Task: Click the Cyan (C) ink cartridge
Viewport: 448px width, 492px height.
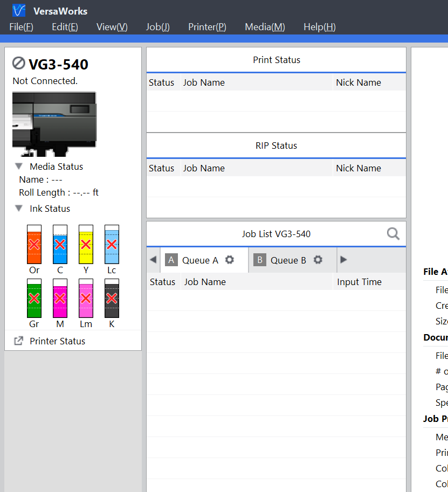Action: tap(60, 245)
